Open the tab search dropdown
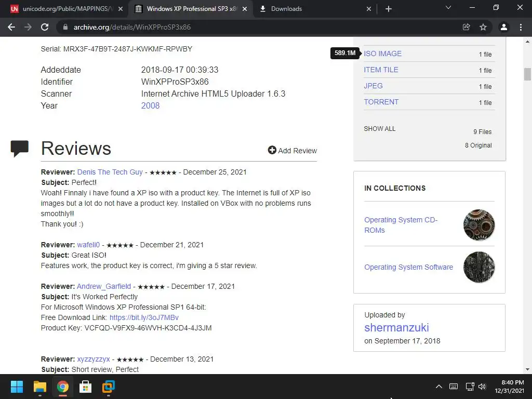Image resolution: width=532 pixels, height=399 pixels. 448,7
